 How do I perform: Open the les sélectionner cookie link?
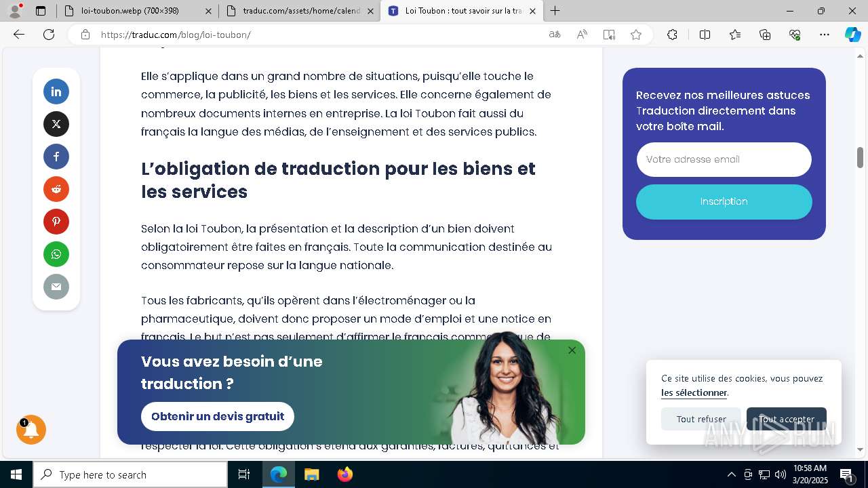click(x=694, y=392)
